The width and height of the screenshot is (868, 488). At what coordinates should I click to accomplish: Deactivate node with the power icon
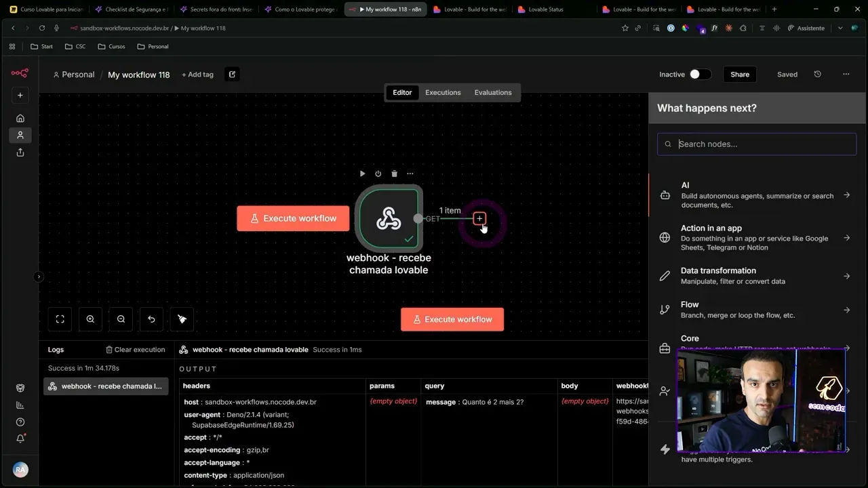pos(378,174)
